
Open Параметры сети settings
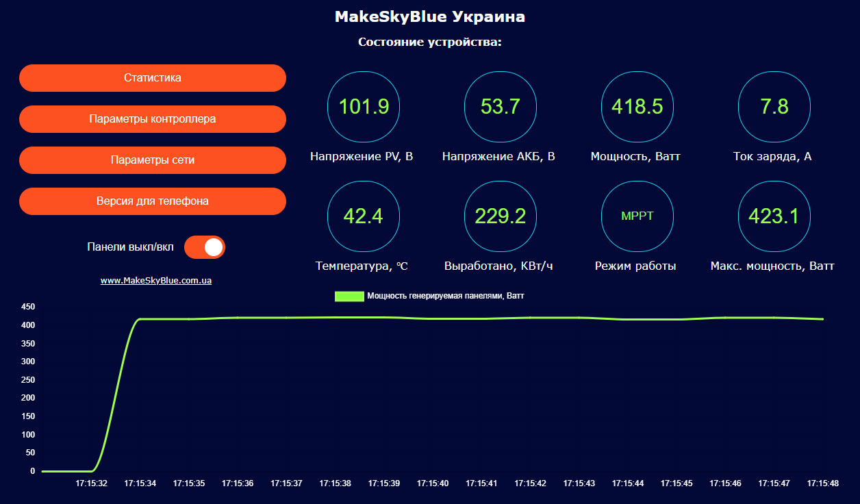(153, 160)
